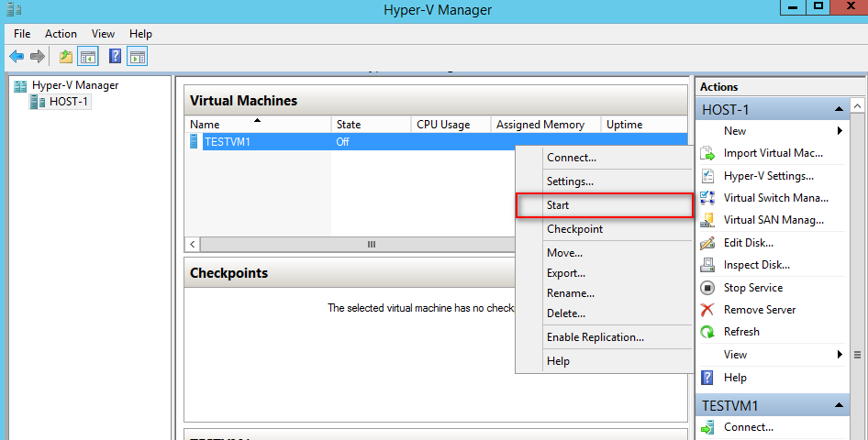Click the red X Remove Server icon
Viewport: 868px width, 440px height.
pos(707,310)
